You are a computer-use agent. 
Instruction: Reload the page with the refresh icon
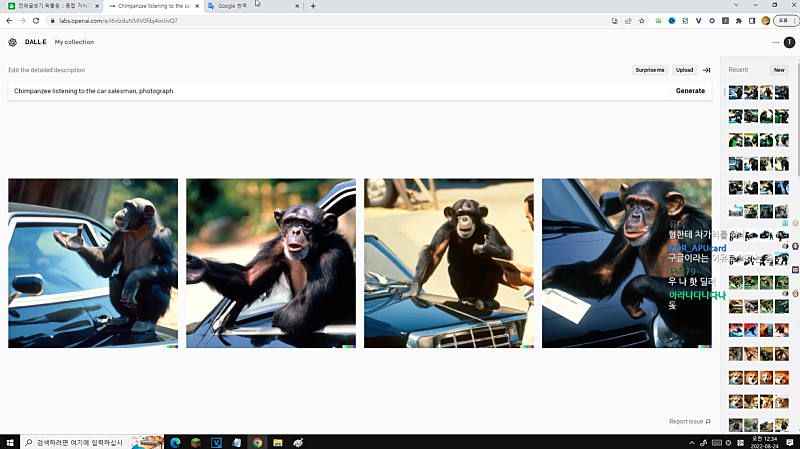click(x=36, y=21)
